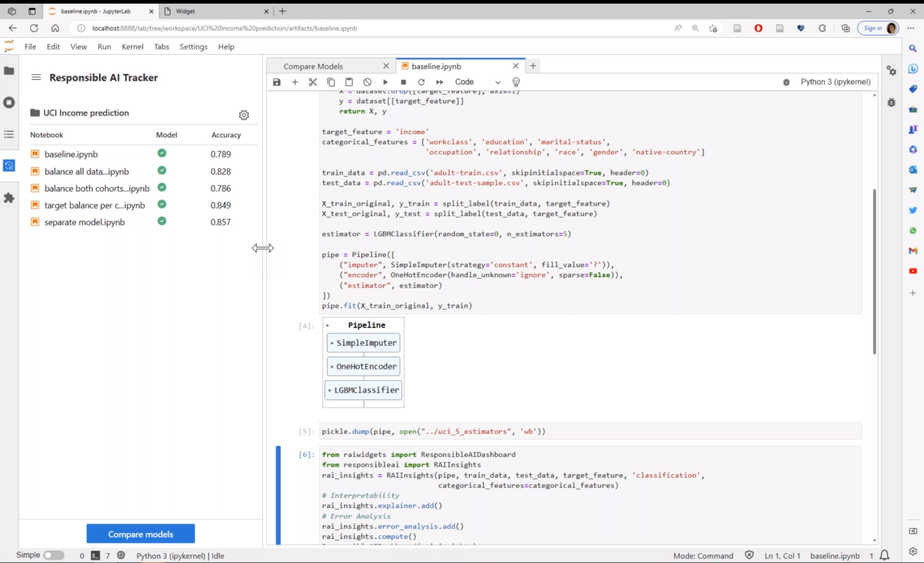Insert a cell below with plus icon
The height and width of the screenshot is (563, 924).
point(295,82)
